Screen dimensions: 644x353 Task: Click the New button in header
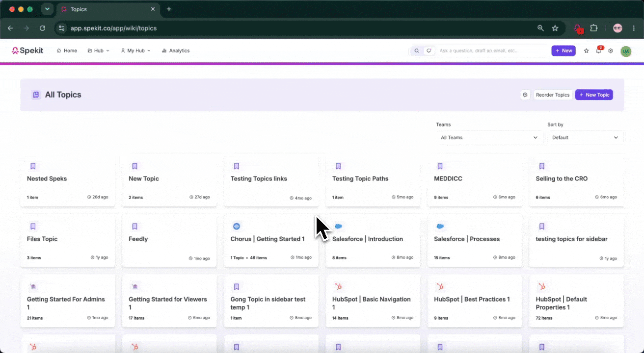click(x=563, y=50)
